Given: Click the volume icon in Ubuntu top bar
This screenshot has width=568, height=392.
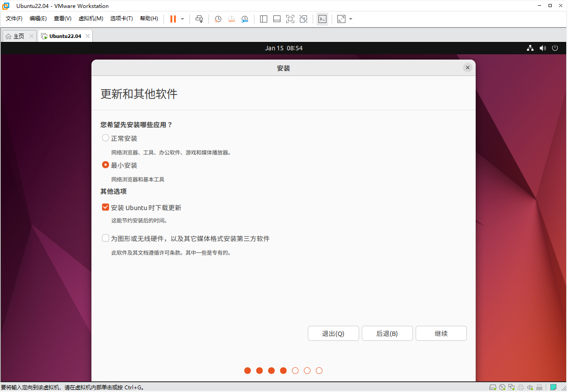Looking at the screenshot, I should [x=543, y=48].
